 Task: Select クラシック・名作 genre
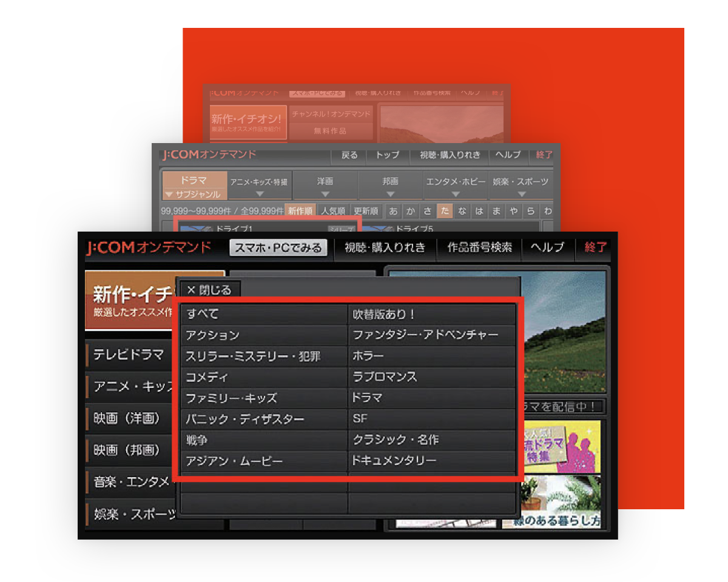coord(432,440)
